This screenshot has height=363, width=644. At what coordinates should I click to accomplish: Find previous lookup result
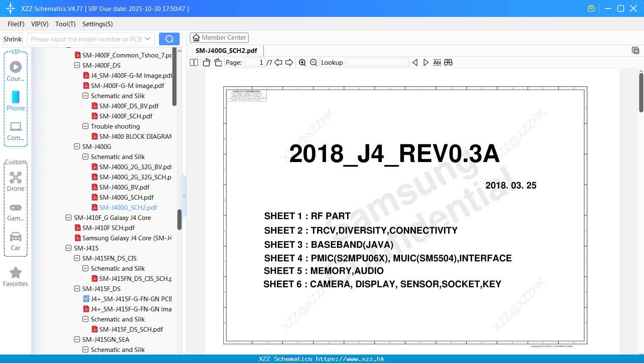[415, 62]
